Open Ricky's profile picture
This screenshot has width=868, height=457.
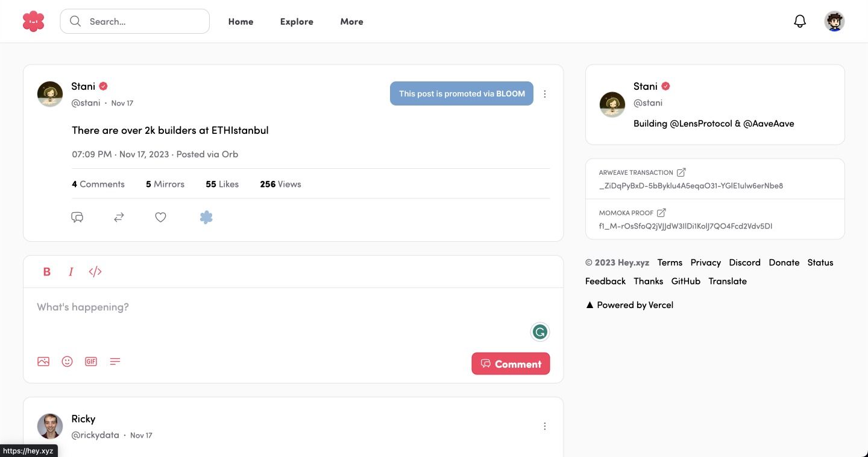coord(50,426)
